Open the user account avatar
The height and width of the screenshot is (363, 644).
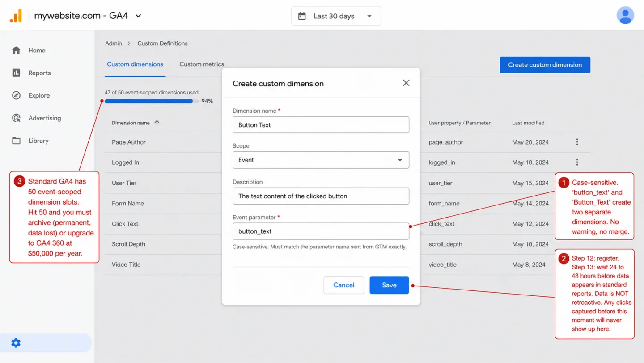click(x=625, y=15)
